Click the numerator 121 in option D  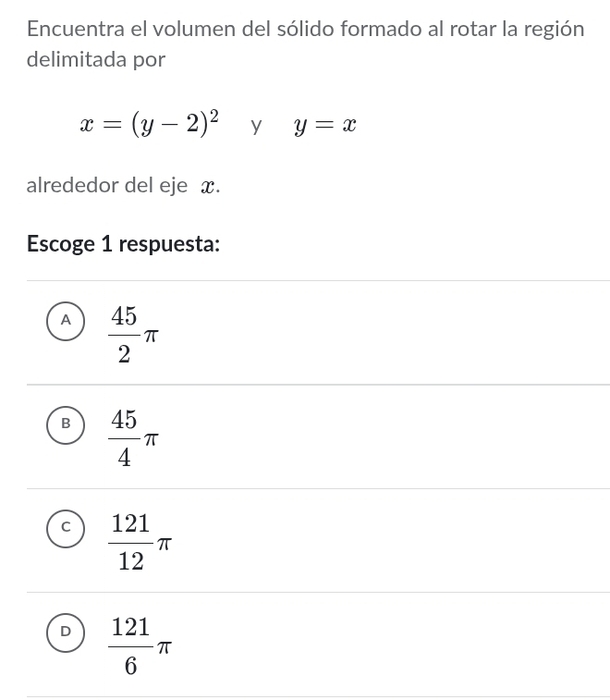pyautogui.click(x=130, y=627)
